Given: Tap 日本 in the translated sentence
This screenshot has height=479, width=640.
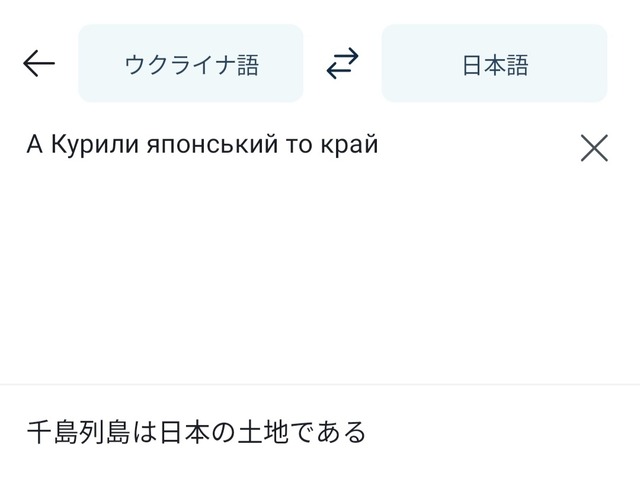Looking at the screenshot, I should pyautogui.click(x=184, y=432).
